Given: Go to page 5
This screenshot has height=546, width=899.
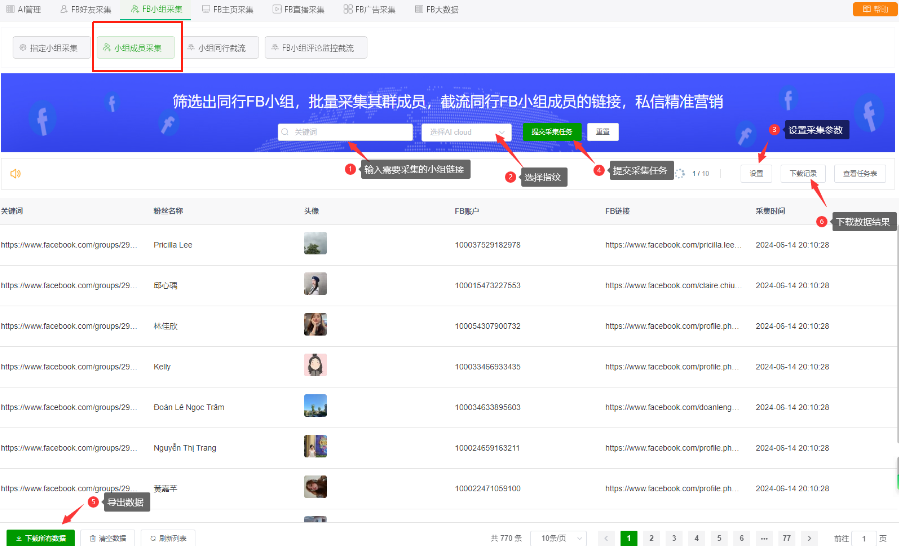Looking at the screenshot, I should pos(719,538).
